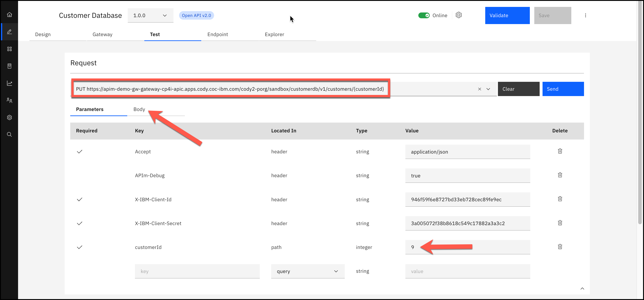Viewport: 644px width, 300px height.
Task: Delete the customerId parameter row
Action: [x=560, y=247]
